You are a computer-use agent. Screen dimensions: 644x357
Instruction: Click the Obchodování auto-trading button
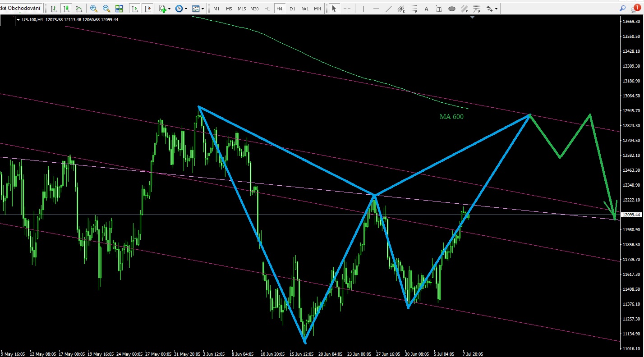coord(22,9)
